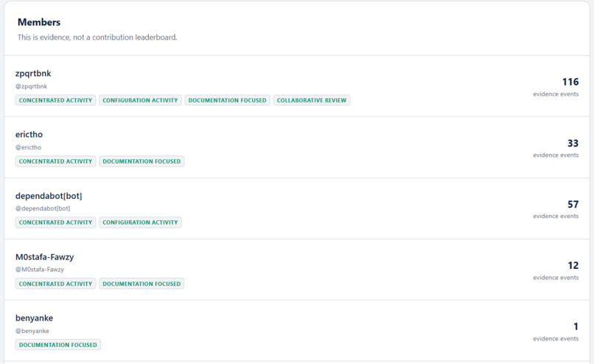Click benyanke's Documentation Focused badge
594x364 pixels.
coord(58,345)
